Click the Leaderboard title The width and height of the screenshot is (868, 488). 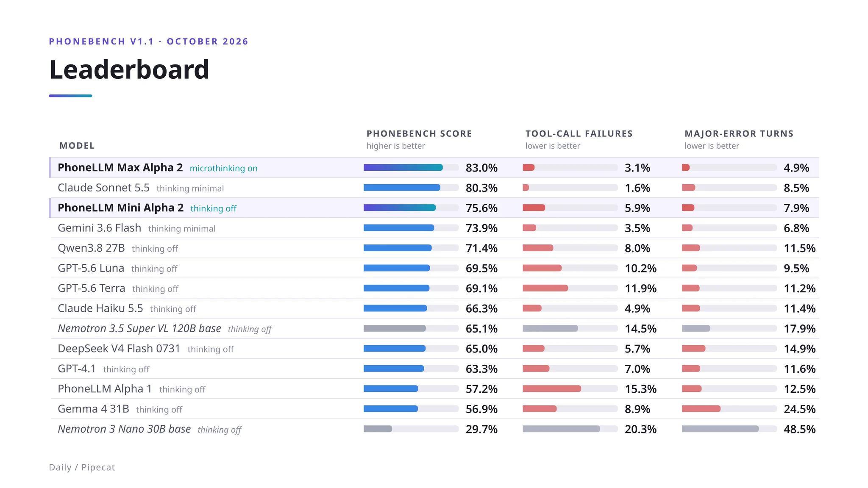[129, 69]
